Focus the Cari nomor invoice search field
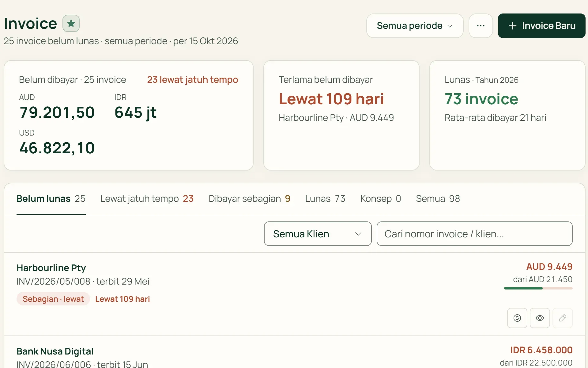588x368 pixels. point(474,234)
